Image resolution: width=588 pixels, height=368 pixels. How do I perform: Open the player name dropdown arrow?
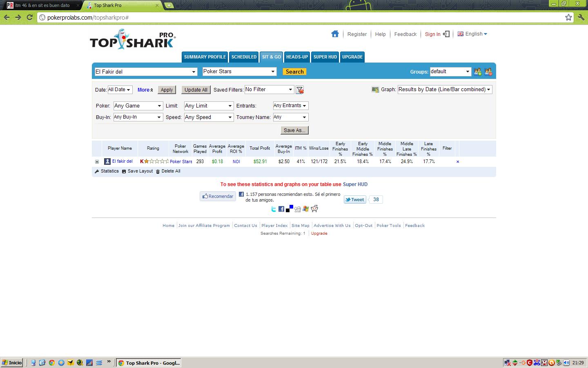[x=194, y=72]
